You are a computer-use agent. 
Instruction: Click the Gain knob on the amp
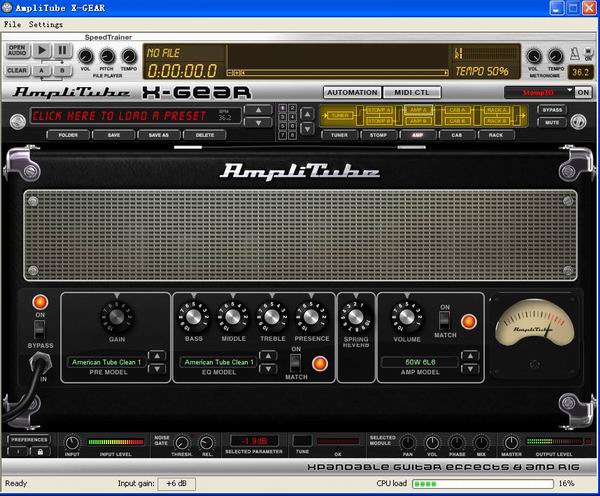pos(117,317)
